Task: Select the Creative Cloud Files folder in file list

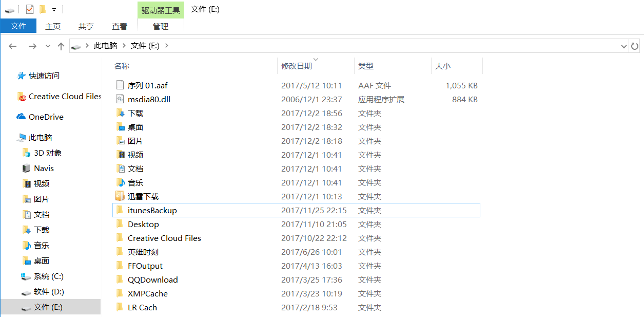Action: tap(164, 238)
